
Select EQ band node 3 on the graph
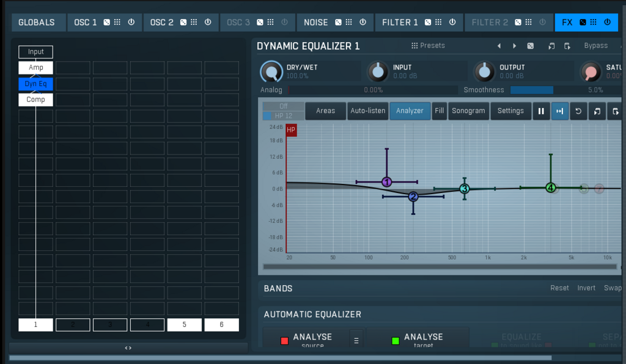[465, 189]
